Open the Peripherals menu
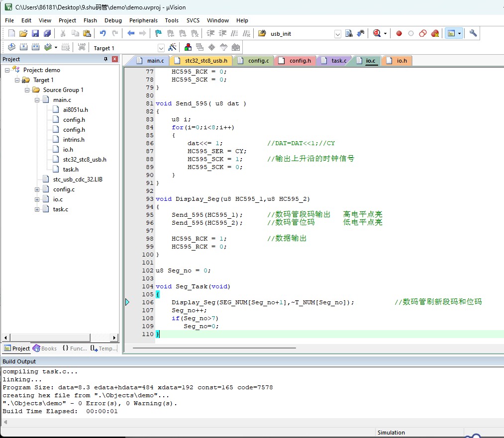 (x=143, y=20)
